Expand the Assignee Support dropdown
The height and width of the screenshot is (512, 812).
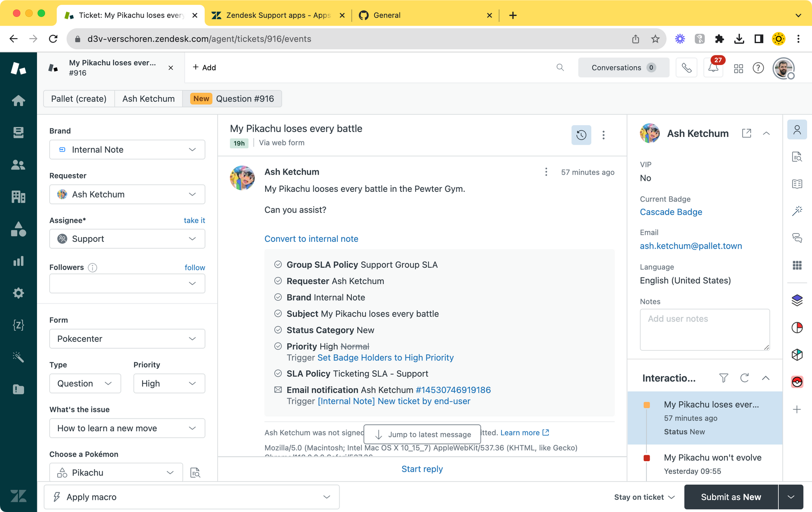click(x=127, y=239)
